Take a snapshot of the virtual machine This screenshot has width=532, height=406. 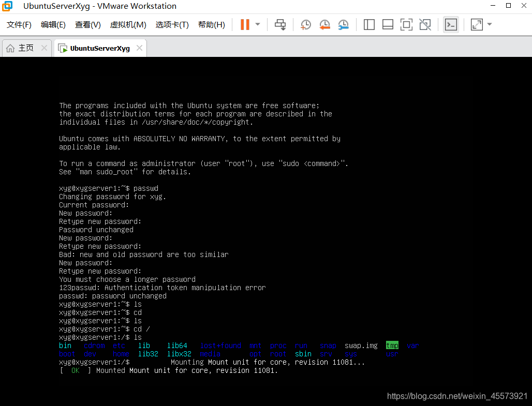pyautogui.click(x=305, y=24)
